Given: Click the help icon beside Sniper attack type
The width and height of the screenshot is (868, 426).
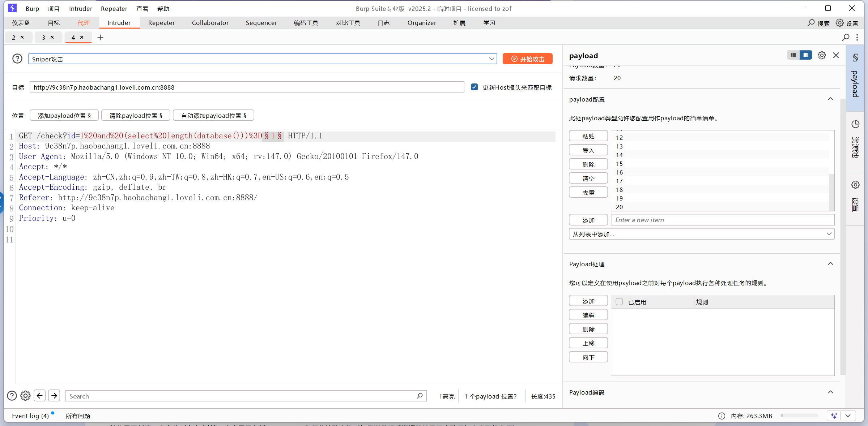Looking at the screenshot, I should click(17, 59).
